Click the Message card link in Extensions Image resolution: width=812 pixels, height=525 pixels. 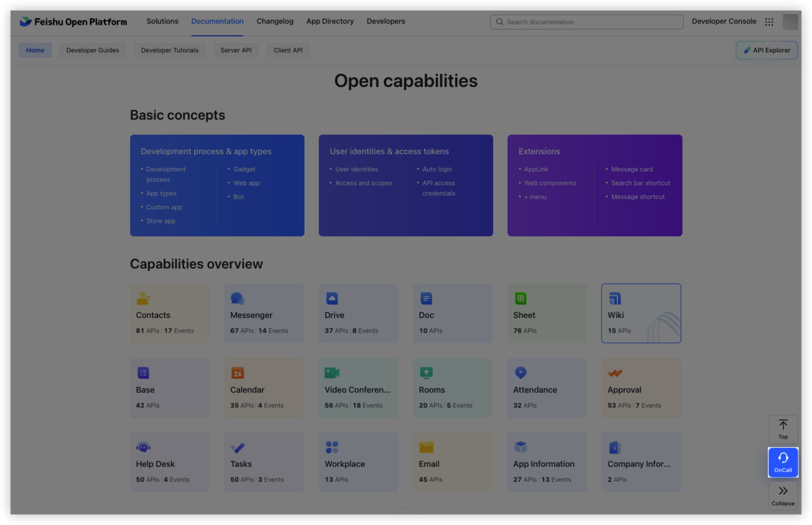pyautogui.click(x=632, y=169)
